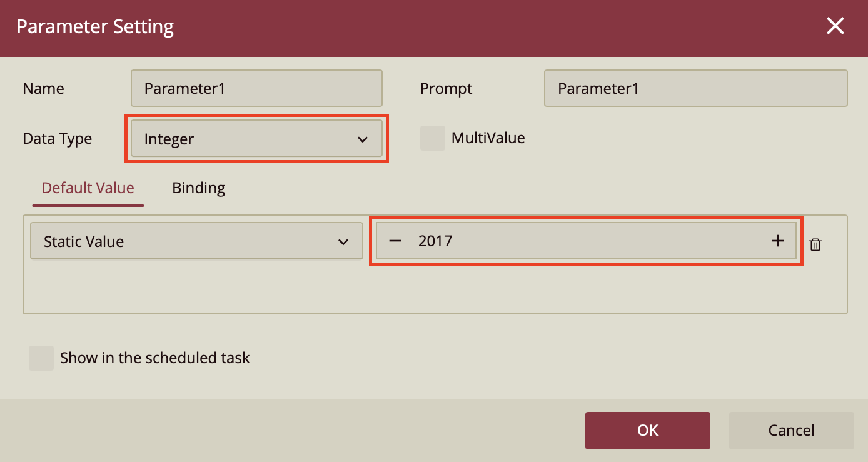The width and height of the screenshot is (868, 462).
Task: Open the Data Type dropdown showing Integer
Action: click(256, 139)
